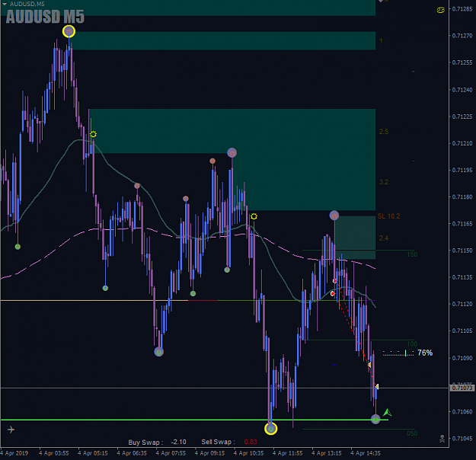Click the Sell Swap value 0.83
The width and height of the screenshot is (476, 460).
click(x=251, y=442)
